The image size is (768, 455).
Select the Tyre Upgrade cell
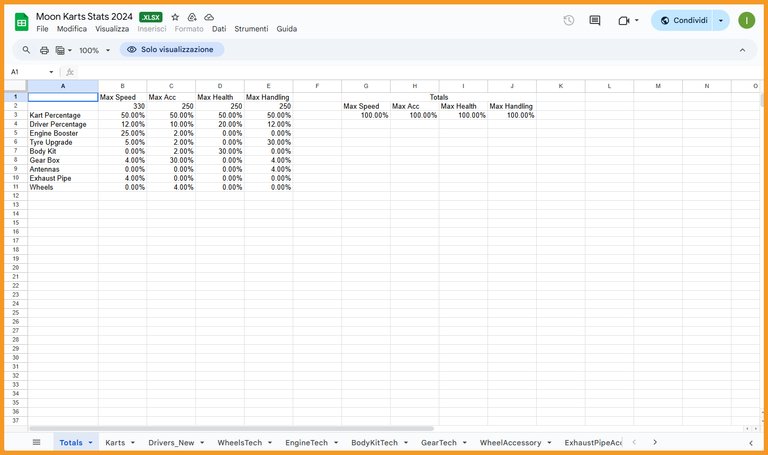63,142
